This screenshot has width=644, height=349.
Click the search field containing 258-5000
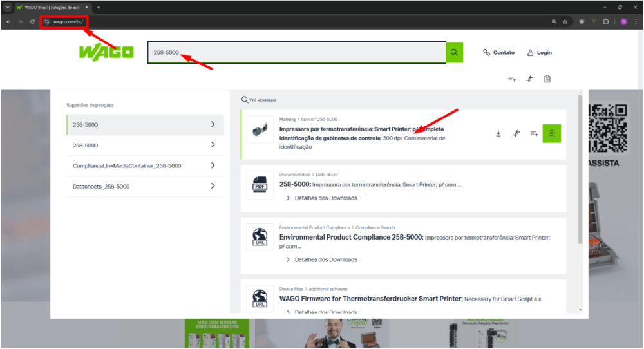click(x=296, y=52)
